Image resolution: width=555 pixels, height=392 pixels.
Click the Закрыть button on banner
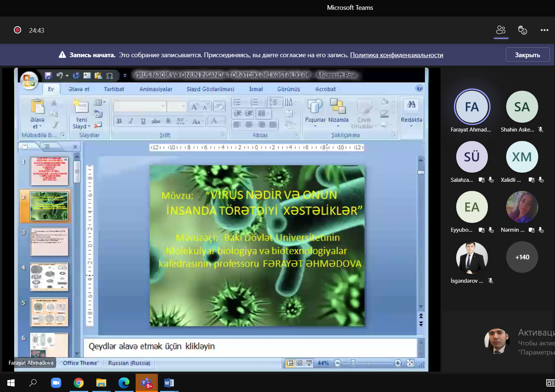(527, 55)
